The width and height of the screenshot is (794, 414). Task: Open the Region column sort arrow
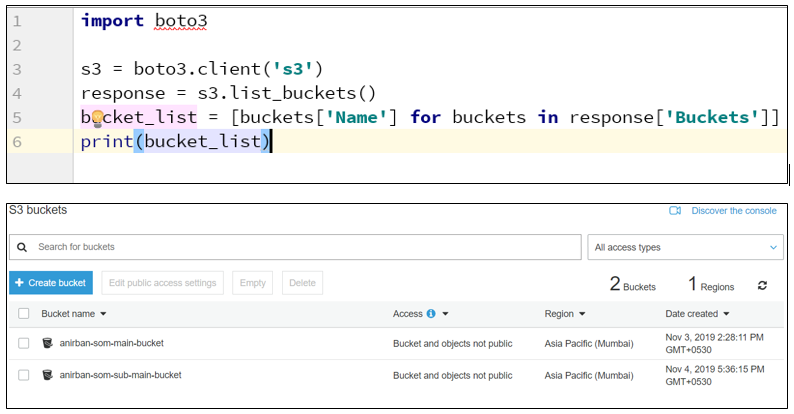coord(582,314)
